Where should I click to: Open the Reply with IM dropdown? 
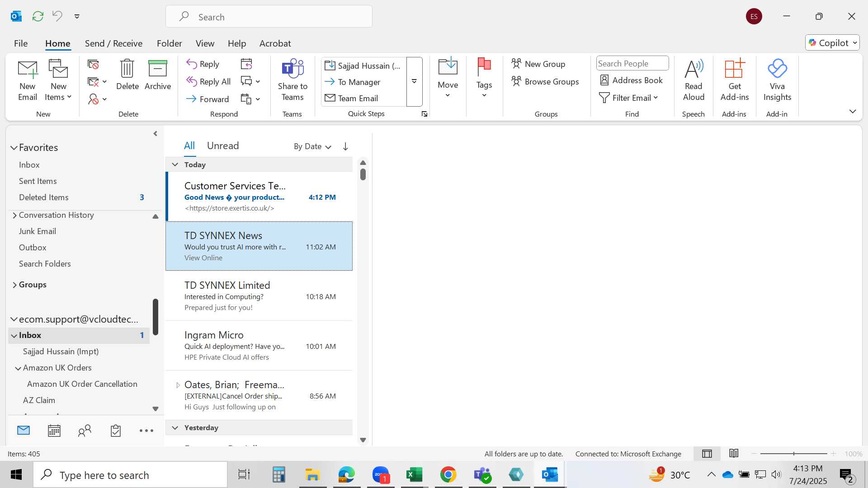(258, 82)
